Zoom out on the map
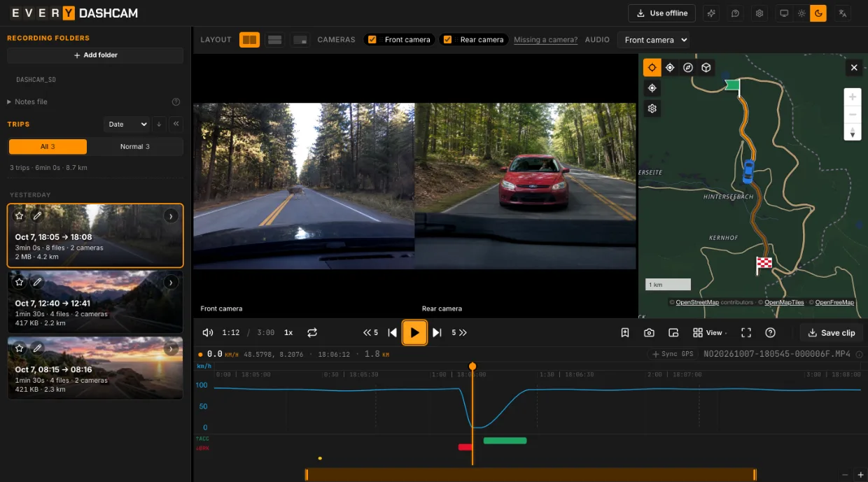The height and width of the screenshot is (482, 868). point(853,114)
